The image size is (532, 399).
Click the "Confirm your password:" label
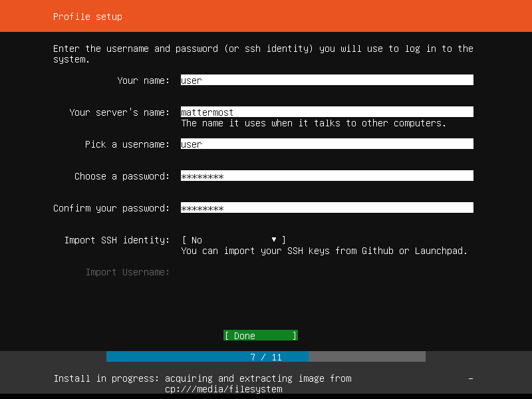click(111, 208)
